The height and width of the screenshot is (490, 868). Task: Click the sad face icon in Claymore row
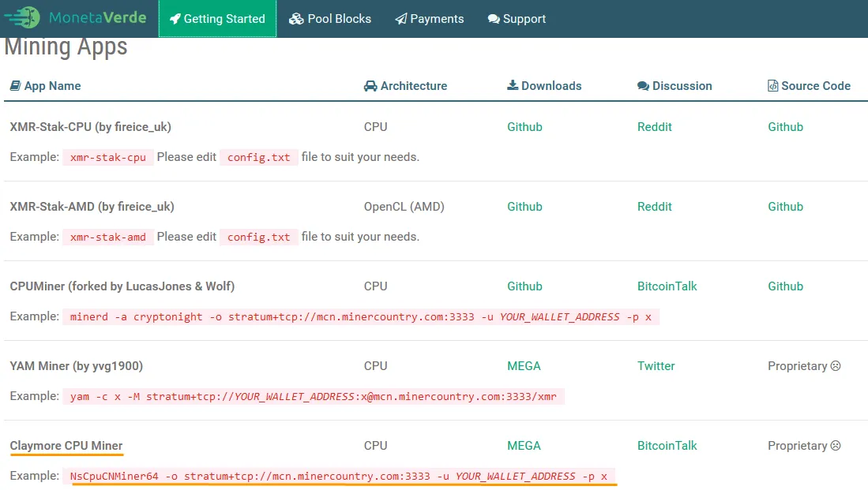pyautogui.click(x=836, y=445)
